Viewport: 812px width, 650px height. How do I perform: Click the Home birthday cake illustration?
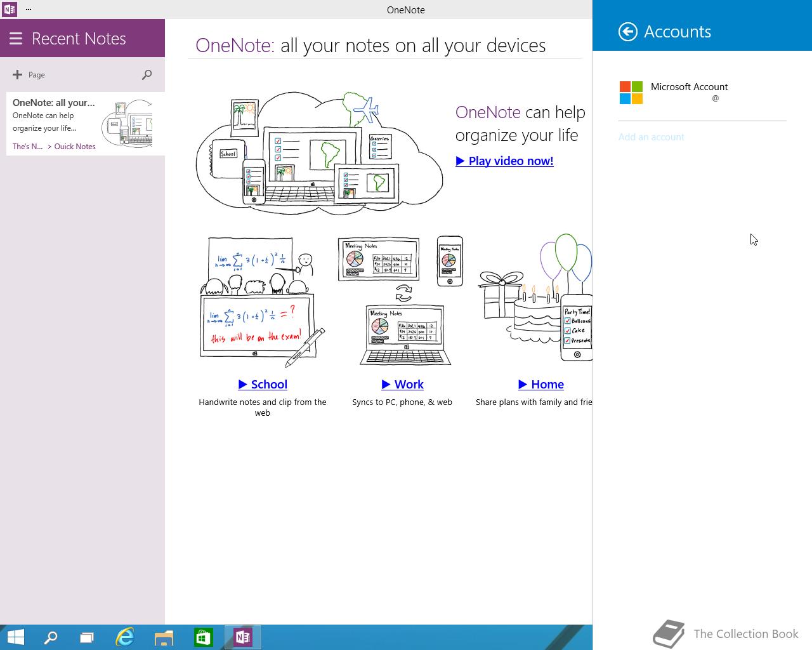click(x=535, y=298)
